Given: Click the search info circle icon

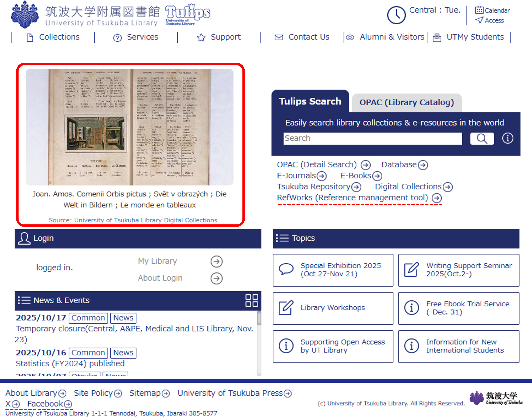Looking at the screenshot, I should [507, 138].
